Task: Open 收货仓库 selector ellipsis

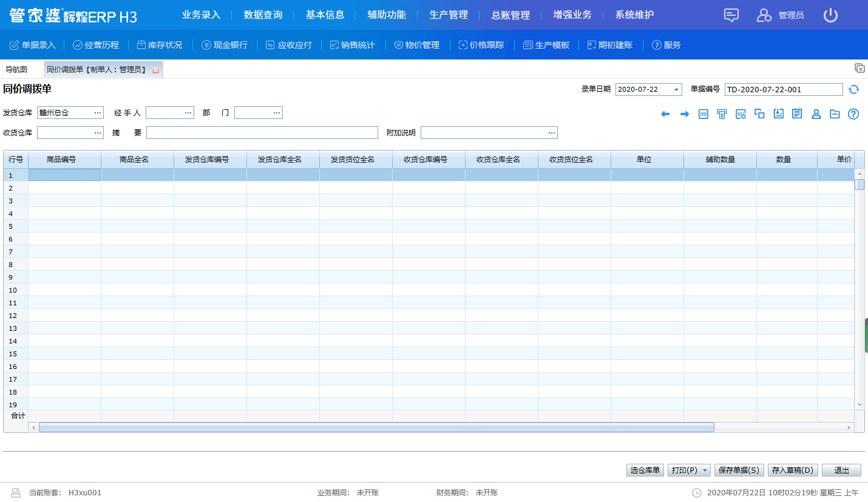Action: point(98,133)
